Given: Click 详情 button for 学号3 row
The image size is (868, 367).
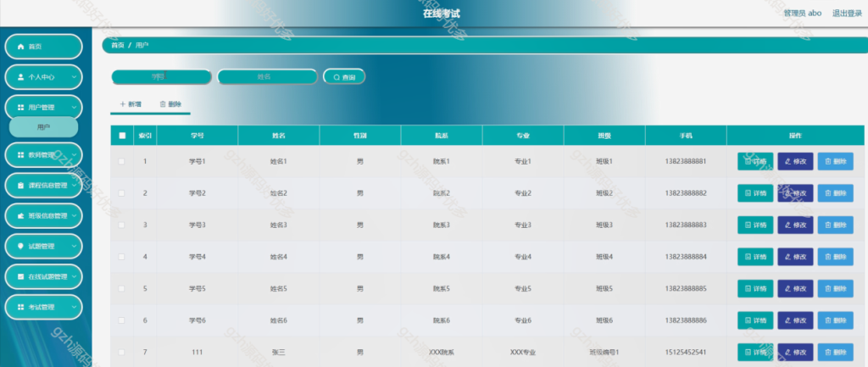Looking at the screenshot, I should click(755, 225).
